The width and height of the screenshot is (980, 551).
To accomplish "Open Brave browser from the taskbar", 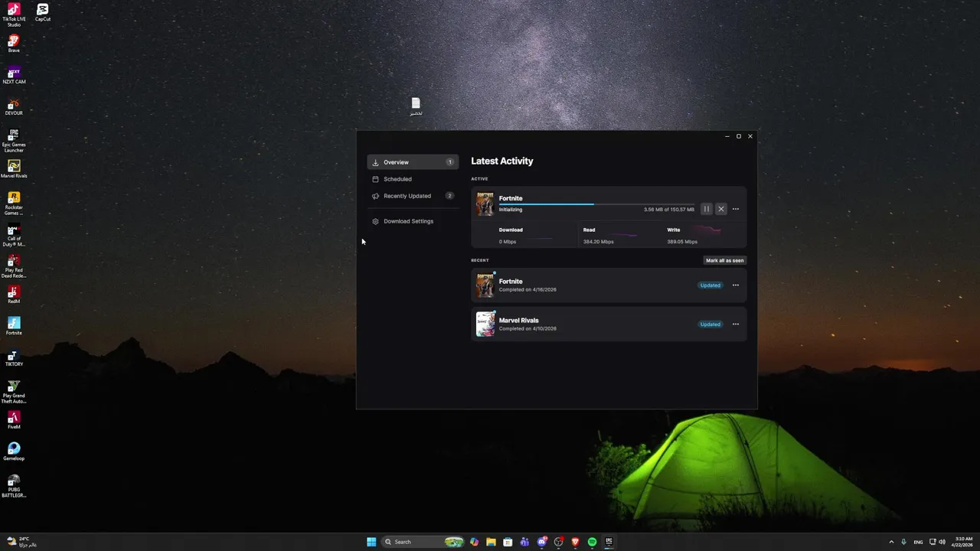I will [x=575, y=542].
